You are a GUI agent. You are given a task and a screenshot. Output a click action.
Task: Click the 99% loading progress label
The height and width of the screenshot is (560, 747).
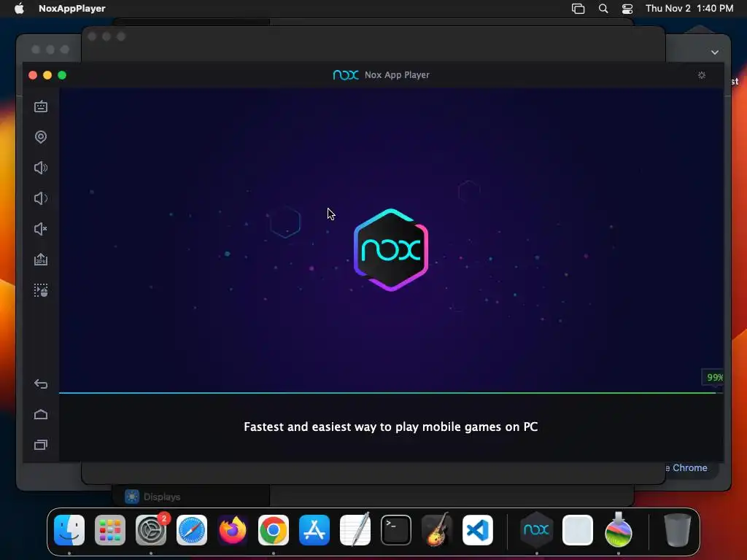[713, 377]
